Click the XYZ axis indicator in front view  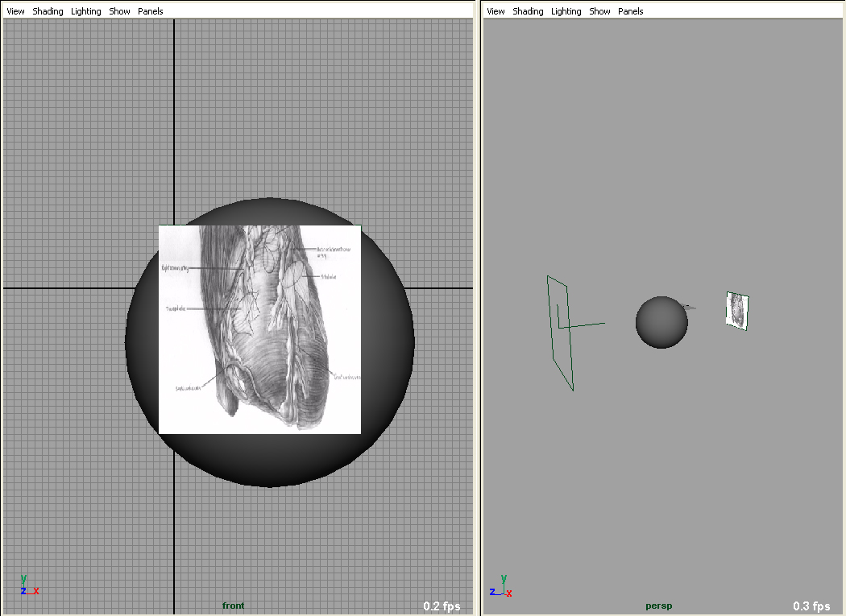[29, 585]
